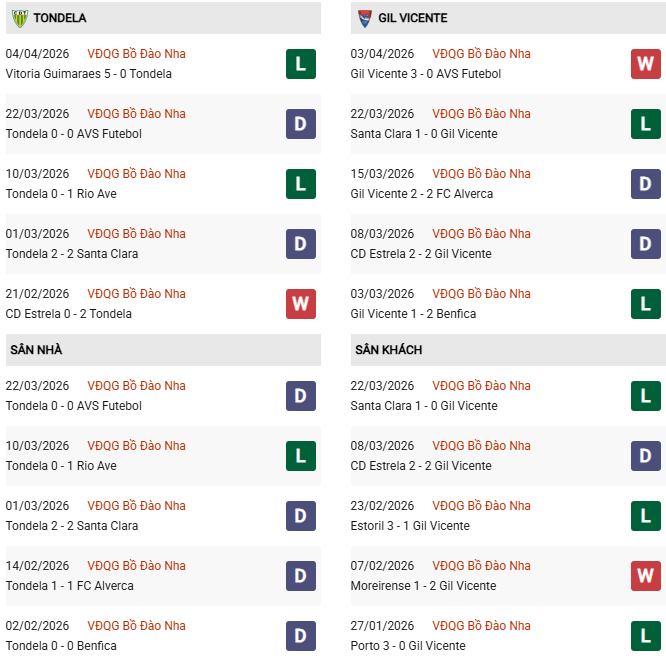Open the league link dated 15/03/2026
This screenshot has width=666, height=661.
481,174
